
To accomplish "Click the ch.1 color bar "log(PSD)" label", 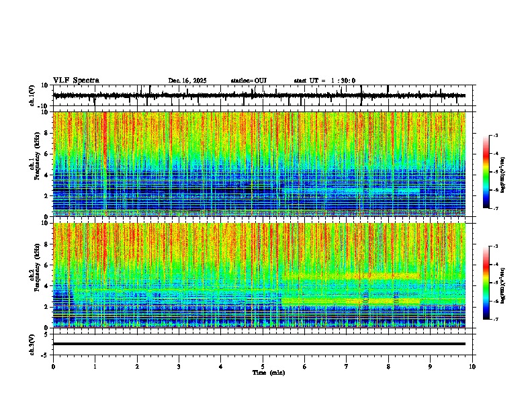I will tap(503, 175).
